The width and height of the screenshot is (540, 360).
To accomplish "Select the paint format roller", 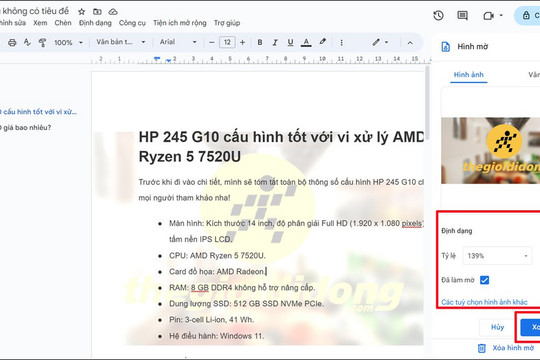I will [x=42, y=42].
